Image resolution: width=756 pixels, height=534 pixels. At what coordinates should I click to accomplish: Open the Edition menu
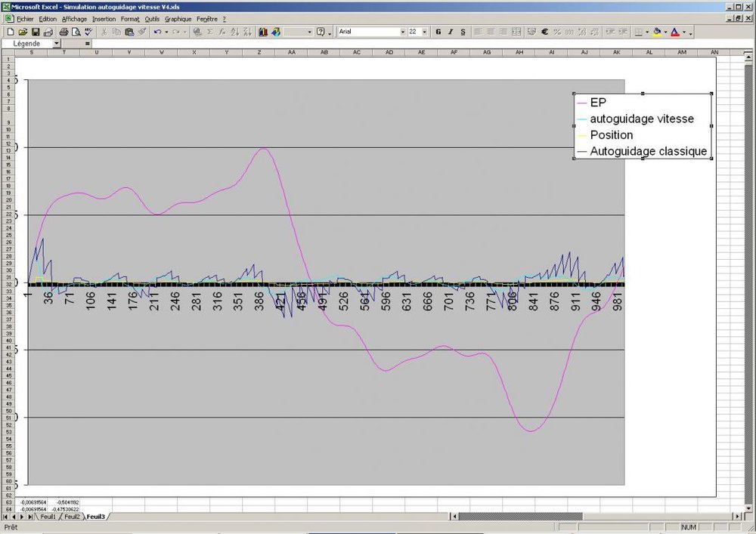48,19
